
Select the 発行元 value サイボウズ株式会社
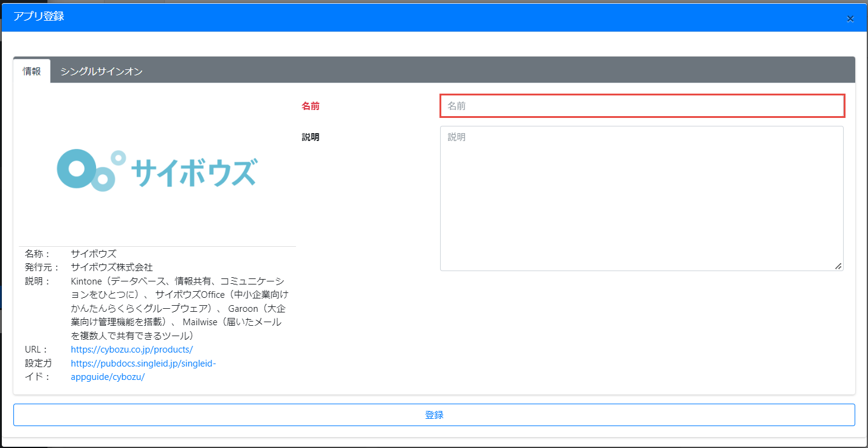pos(111,267)
